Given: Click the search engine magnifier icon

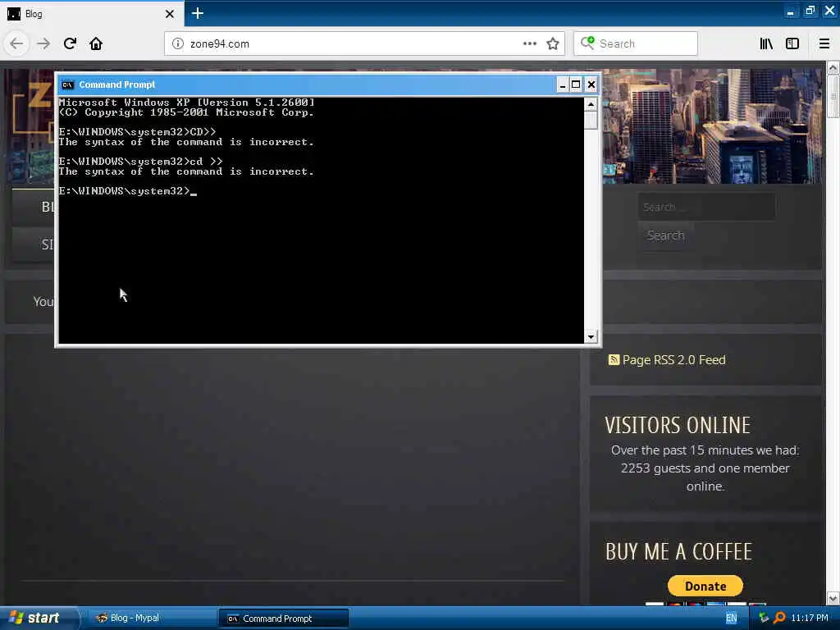Looking at the screenshot, I should (587, 43).
